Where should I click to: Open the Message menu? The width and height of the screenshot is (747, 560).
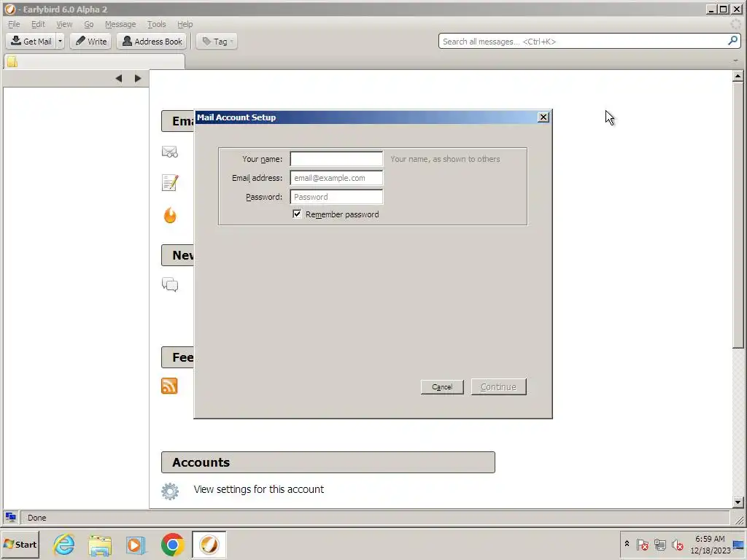point(120,24)
